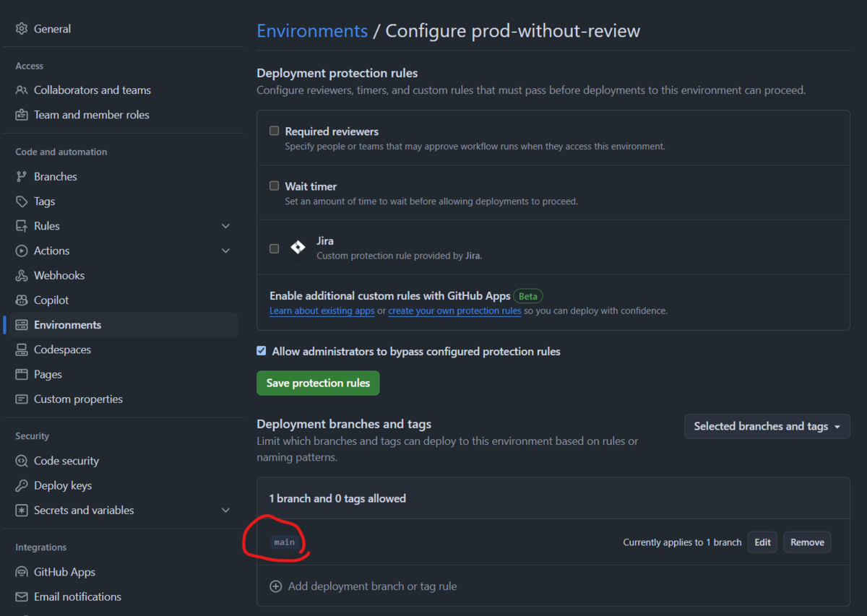Remove the main branch rule
Viewport: 867px width, 616px height.
click(x=807, y=542)
